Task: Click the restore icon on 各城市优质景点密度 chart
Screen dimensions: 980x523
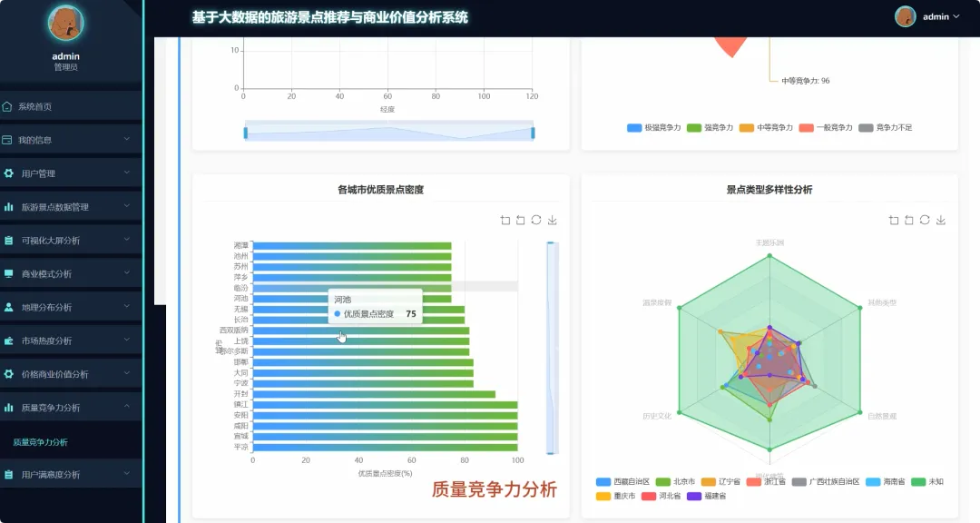Action: click(x=536, y=221)
